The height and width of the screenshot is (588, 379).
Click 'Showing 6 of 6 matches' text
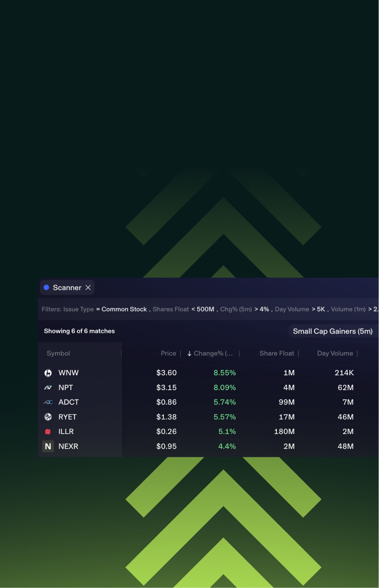point(79,331)
